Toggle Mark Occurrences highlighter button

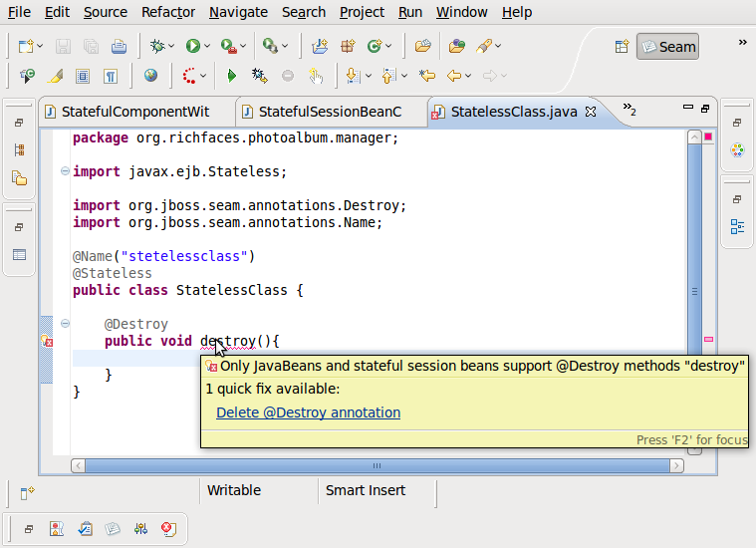click(55, 76)
